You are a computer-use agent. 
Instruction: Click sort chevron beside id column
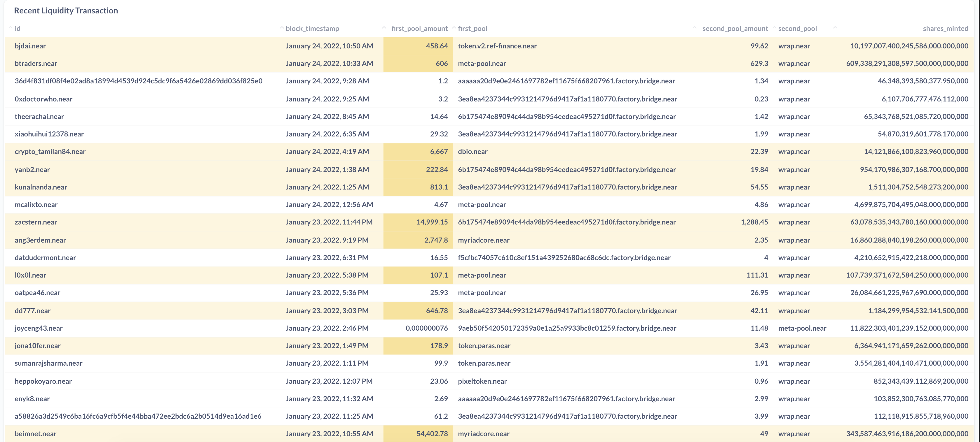click(10, 28)
